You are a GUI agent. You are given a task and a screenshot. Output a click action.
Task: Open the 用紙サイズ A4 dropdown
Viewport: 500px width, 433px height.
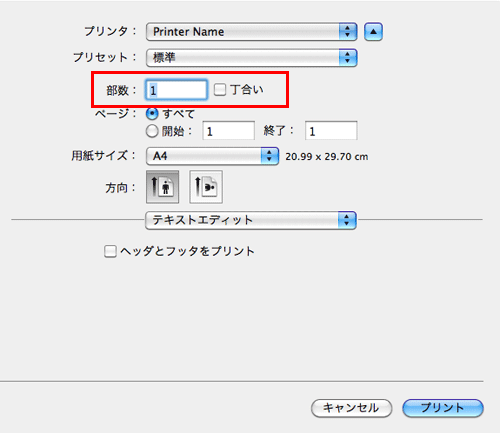pos(212,156)
